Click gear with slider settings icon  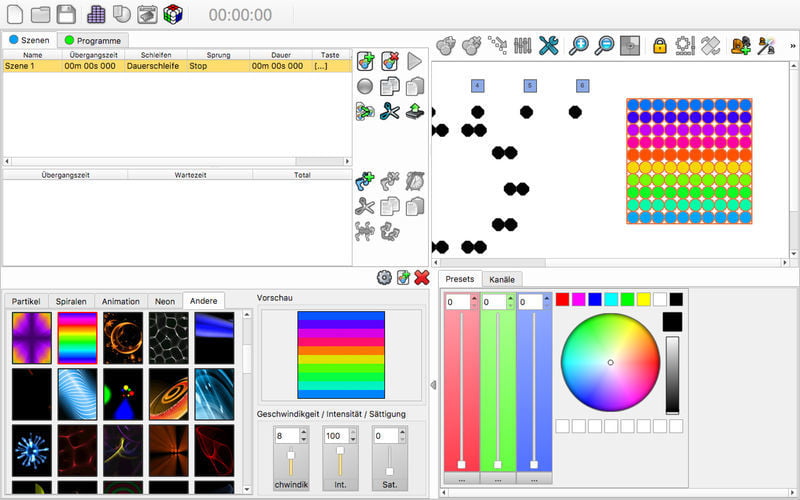[685, 46]
